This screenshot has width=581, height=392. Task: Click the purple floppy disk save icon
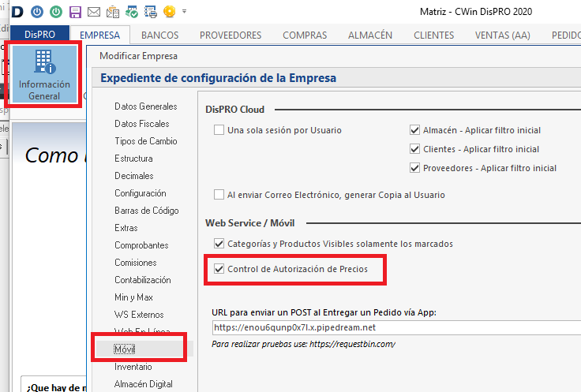coord(75,12)
